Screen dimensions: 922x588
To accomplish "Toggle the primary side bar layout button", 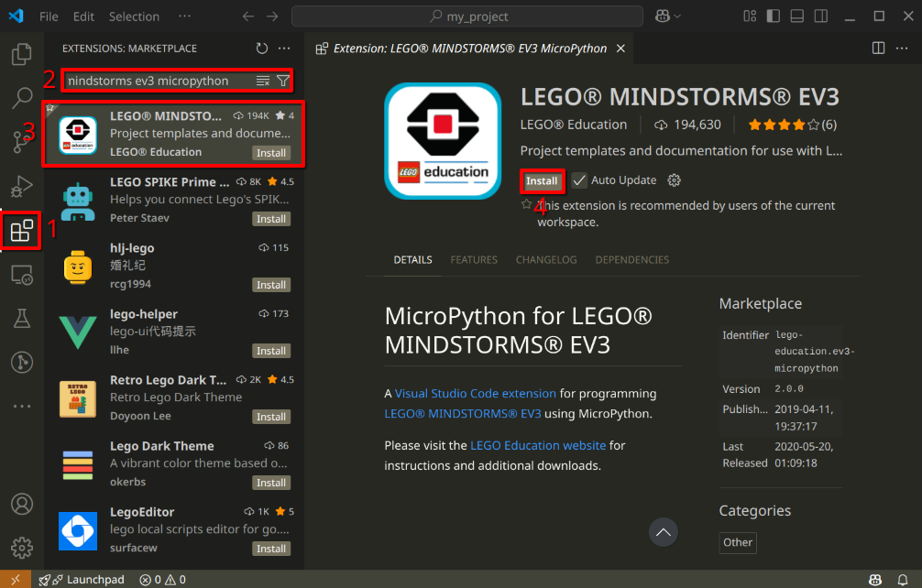I will coord(774,16).
